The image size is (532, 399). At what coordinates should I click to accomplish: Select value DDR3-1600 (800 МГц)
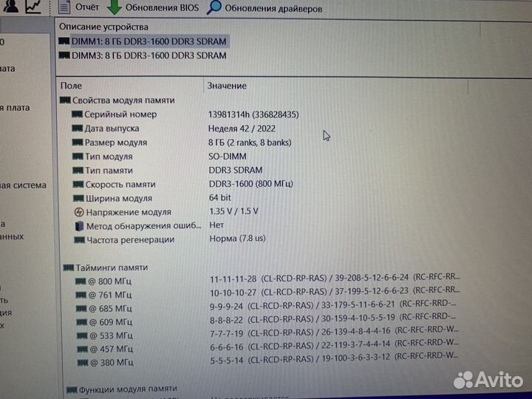coord(251,184)
